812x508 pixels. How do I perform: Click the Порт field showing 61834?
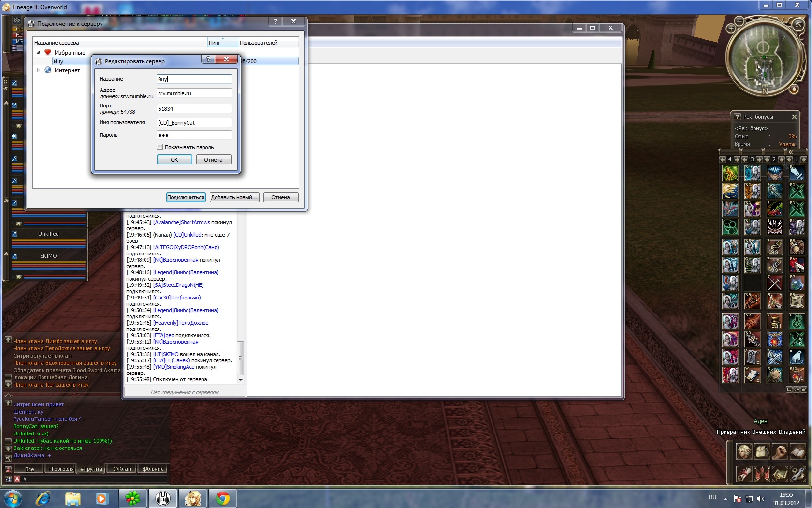pos(194,109)
